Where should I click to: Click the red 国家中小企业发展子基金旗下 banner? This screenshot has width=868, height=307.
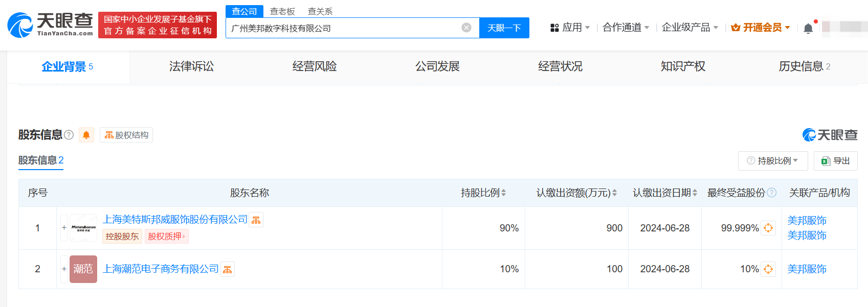point(158,25)
